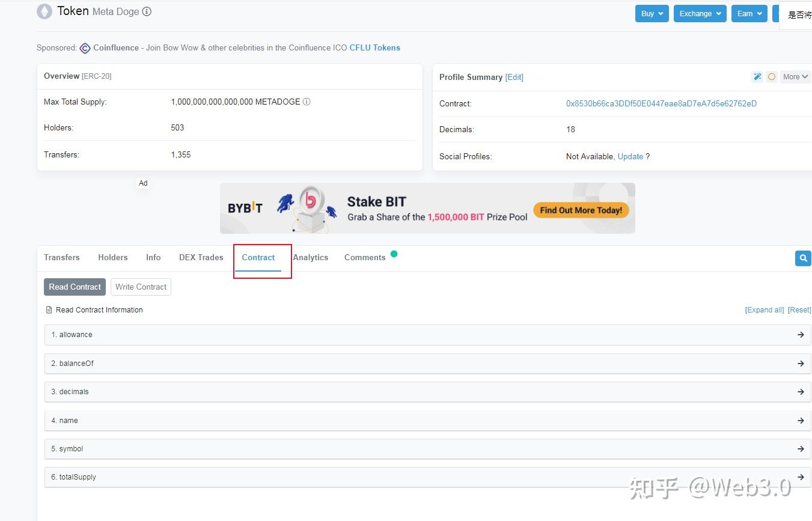The height and width of the screenshot is (521, 812).
Task: Click the arrow icon on the totalSupply row
Action: pos(801,477)
